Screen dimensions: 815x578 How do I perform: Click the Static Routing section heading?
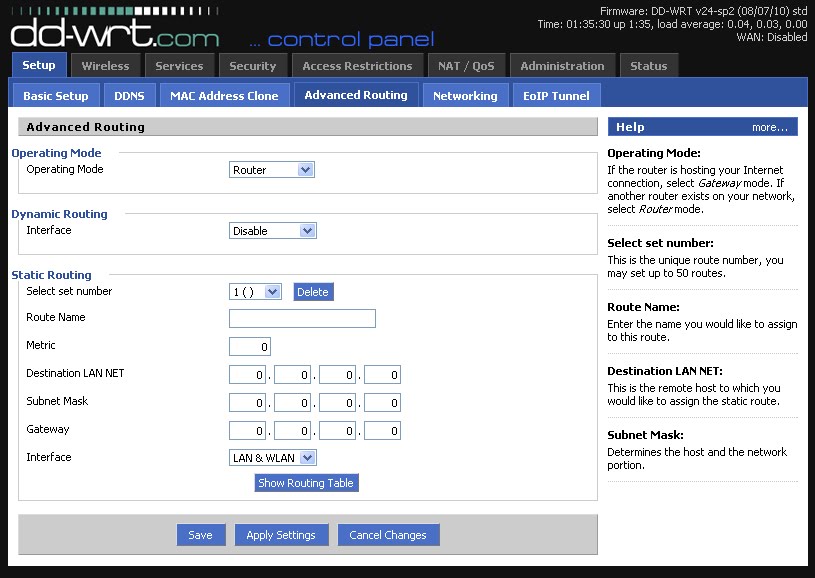(x=51, y=275)
